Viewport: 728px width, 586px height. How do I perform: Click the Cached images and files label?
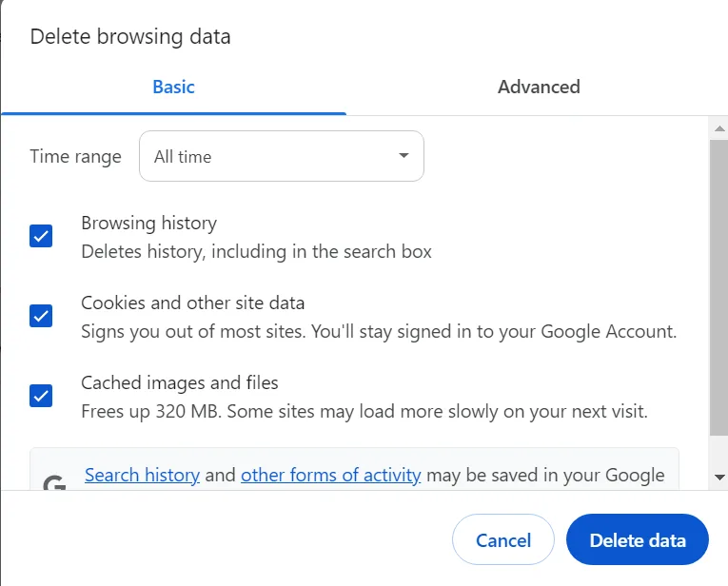(x=180, y=382)
